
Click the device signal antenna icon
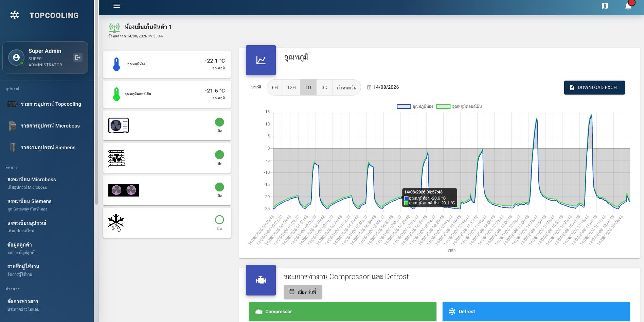point(114,28)
